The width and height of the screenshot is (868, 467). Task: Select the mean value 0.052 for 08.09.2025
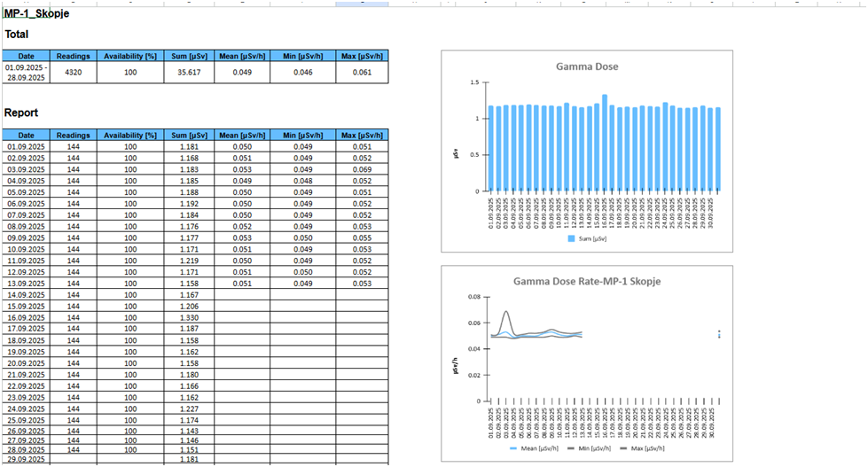tap(242, 226)
